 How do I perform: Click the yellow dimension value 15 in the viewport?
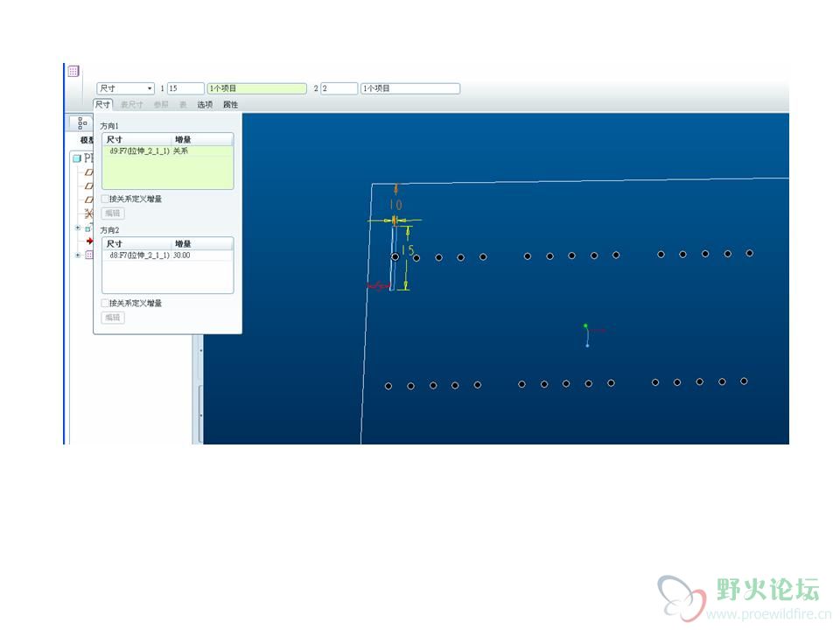tap(409, 250)
